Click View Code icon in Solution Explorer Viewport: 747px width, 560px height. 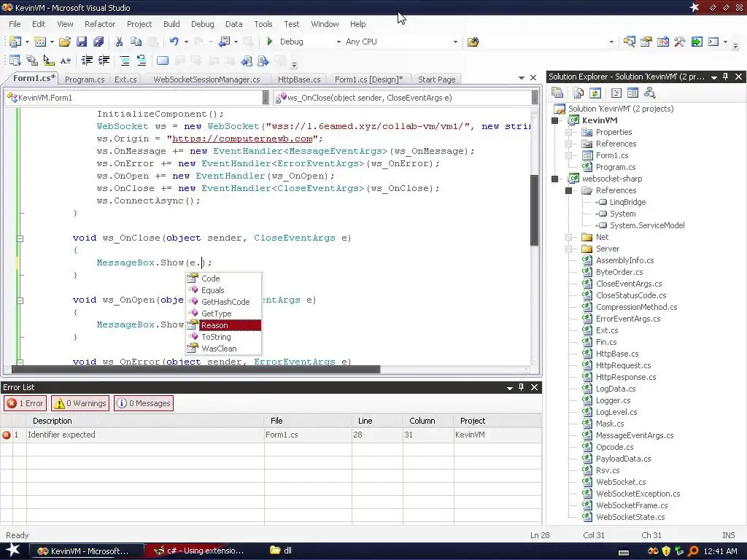pos(616,93)
